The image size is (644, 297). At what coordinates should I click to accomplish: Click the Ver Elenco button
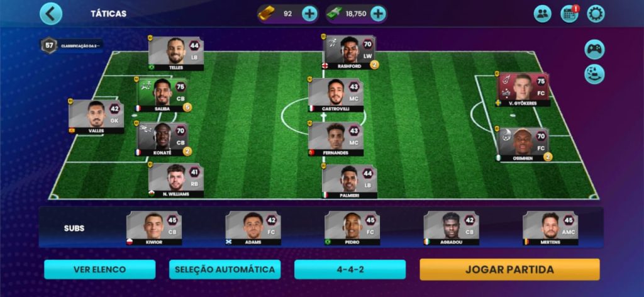[100, 269]
